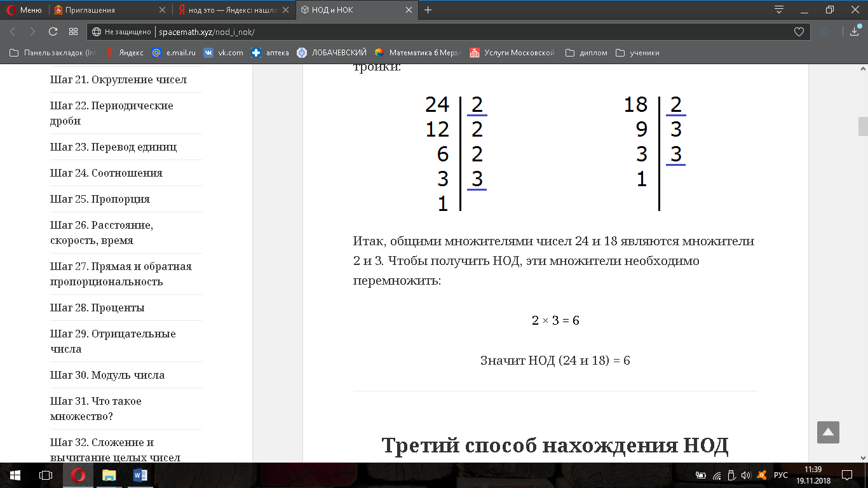Open the downloads arrow icon
868x488 pixels.
click(855, 31)
